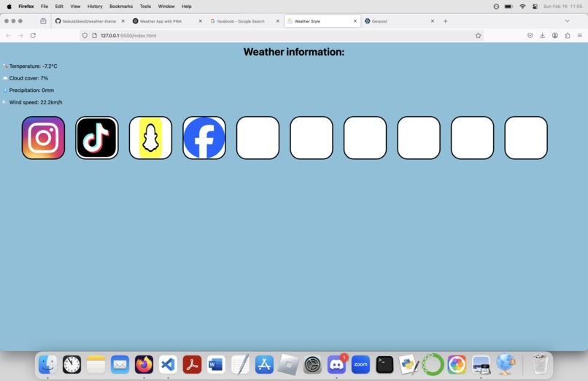Open a new browser tab

pos(445,21)
